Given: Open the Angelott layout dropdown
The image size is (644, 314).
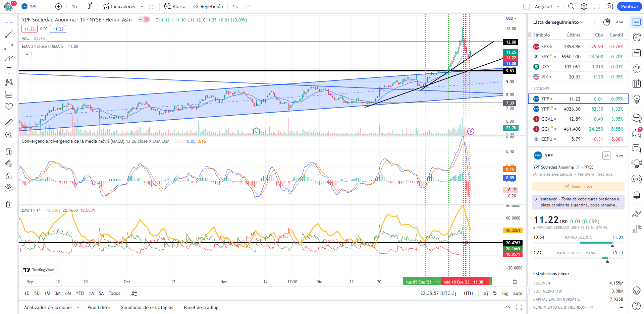Looking at the screenshot, I should tap(547, 6).
